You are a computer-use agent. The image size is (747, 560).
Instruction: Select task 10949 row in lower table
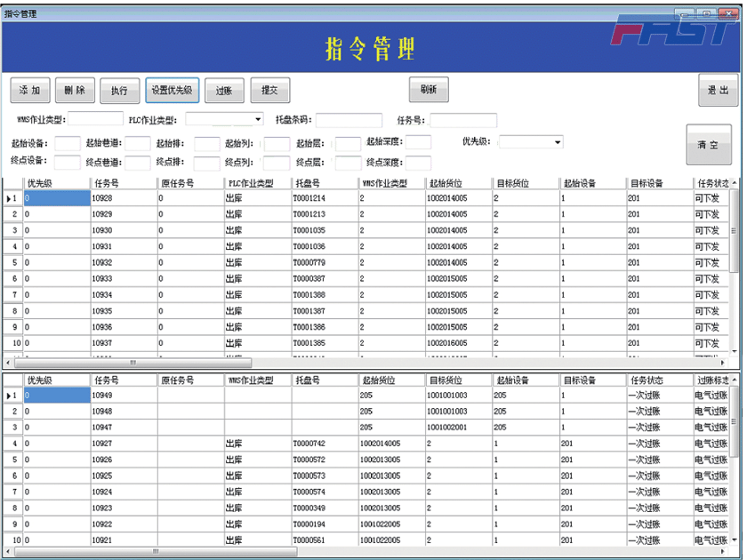[123, 395]
